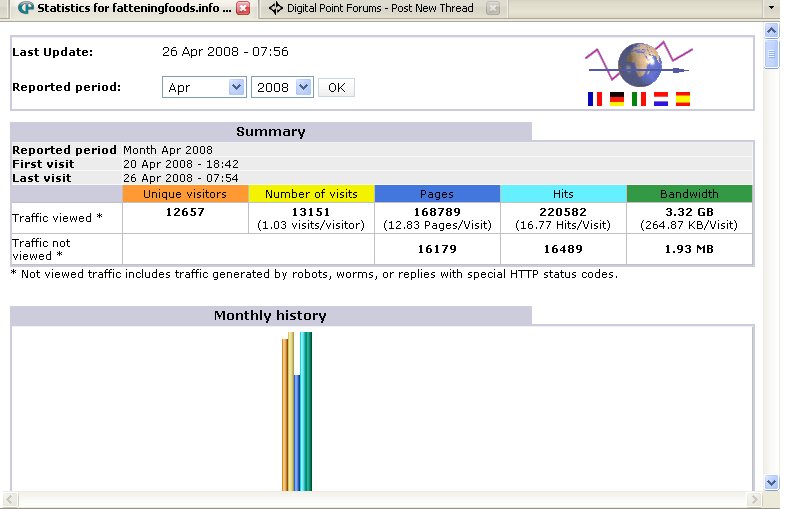Open the year dropdown showing 2008
Image resolution: width=790 pixels, height=509 pixels.
[282, 88]
